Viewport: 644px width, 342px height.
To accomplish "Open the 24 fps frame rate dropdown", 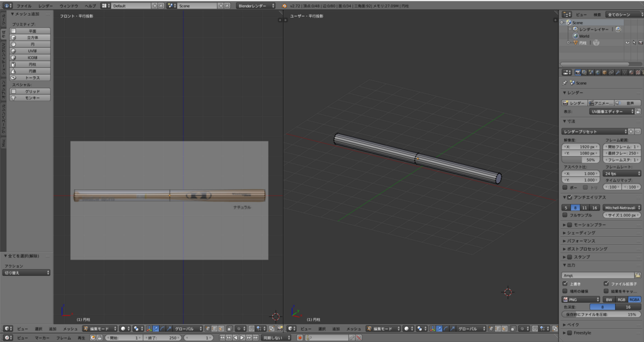I will pyautogui.click(x=622, y=174).
